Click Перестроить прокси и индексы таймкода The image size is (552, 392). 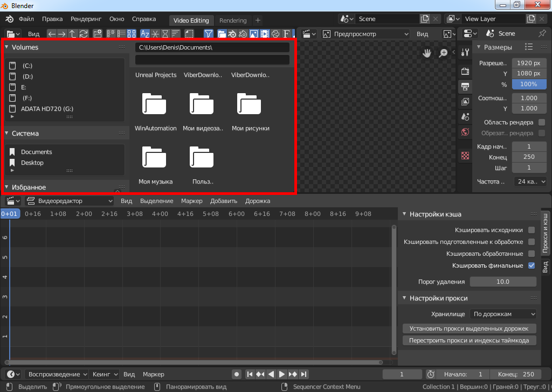click(x=469, y=340)
